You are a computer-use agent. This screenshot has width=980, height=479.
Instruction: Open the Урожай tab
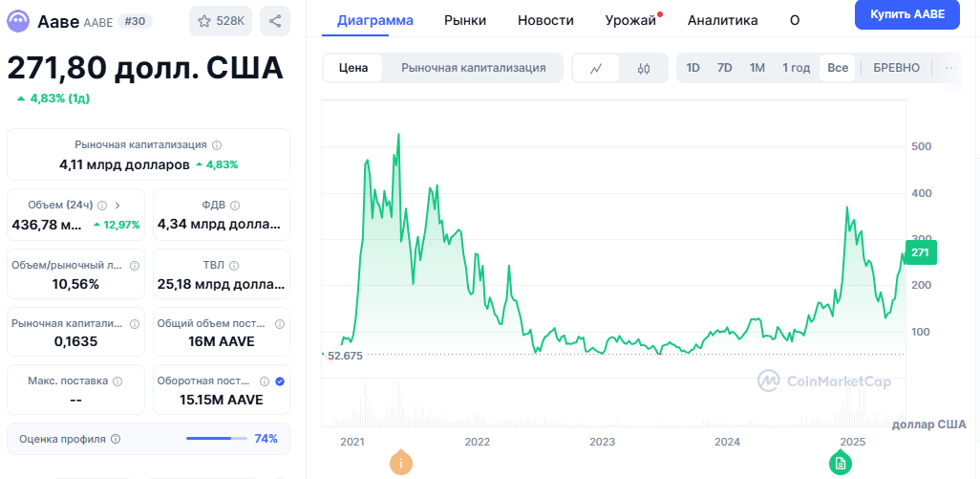630,20
